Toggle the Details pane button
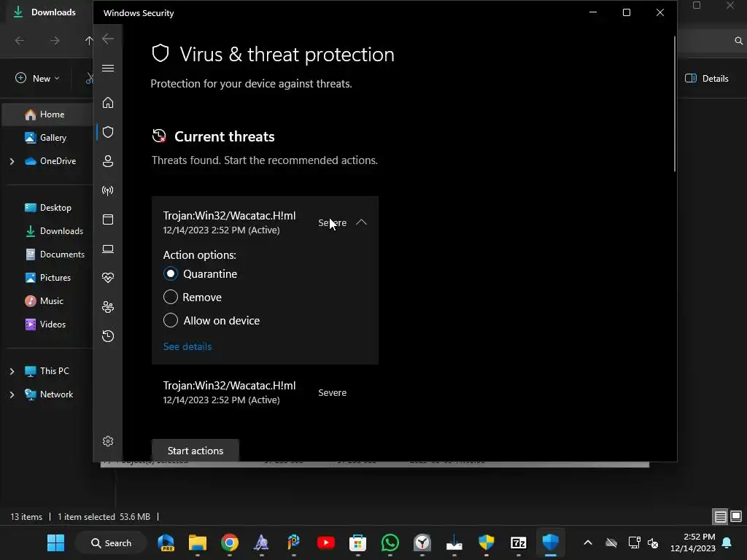 (707, 79)
